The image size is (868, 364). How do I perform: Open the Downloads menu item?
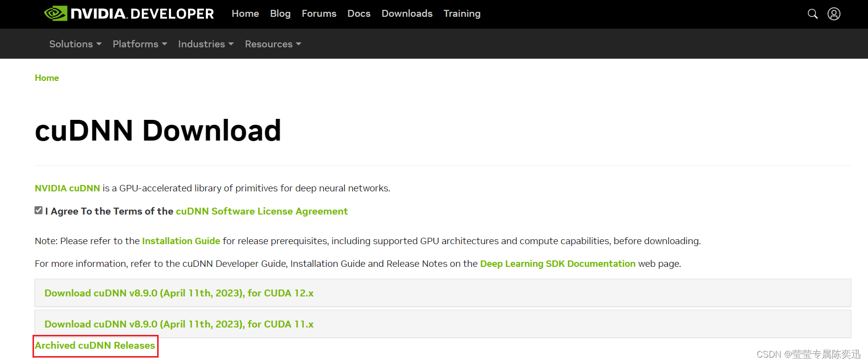coord(407,14)
